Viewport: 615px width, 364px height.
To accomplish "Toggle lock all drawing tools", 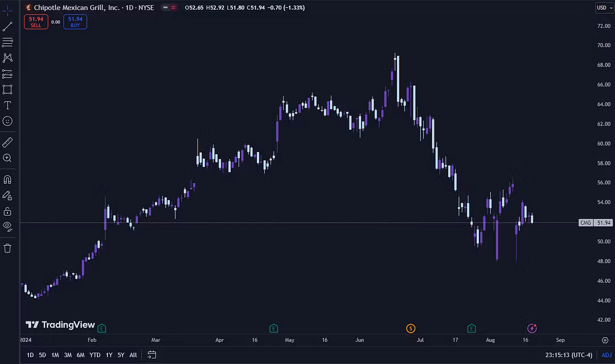I will pos(7,211).
